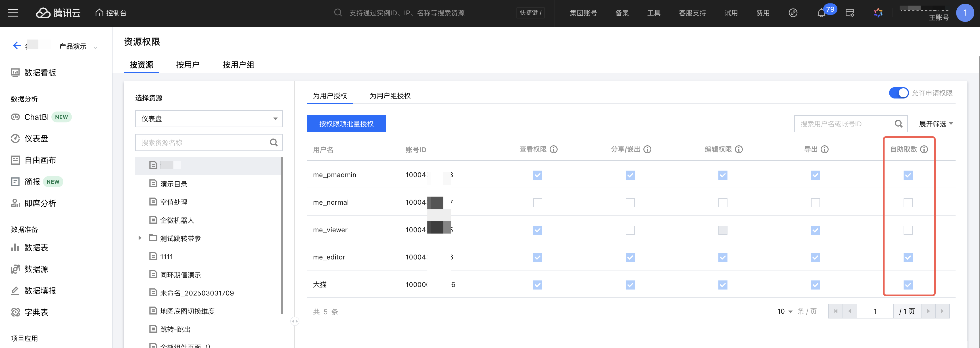
Task: Switch to the 为用户组授权 tab
Action: tap(390, 96)
